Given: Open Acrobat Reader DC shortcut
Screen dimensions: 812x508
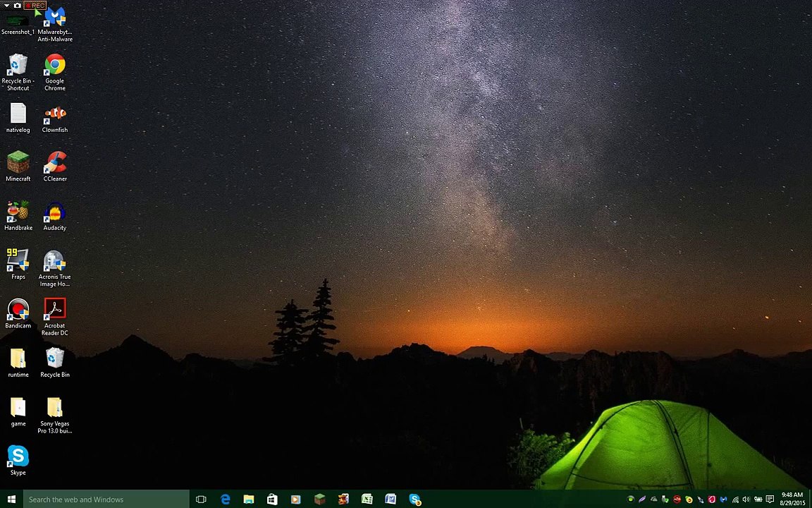Looking at the screenshot, I should click(55, 317).
